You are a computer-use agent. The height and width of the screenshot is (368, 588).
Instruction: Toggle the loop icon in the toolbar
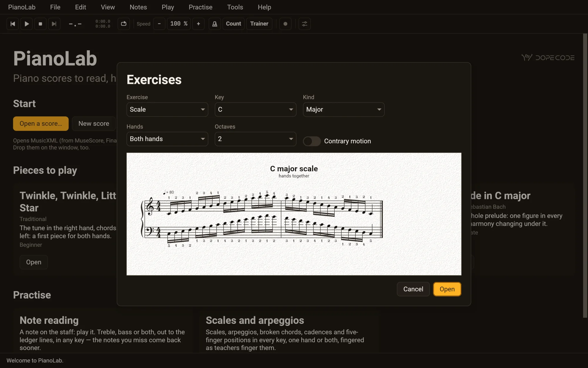tap(124, 24)
